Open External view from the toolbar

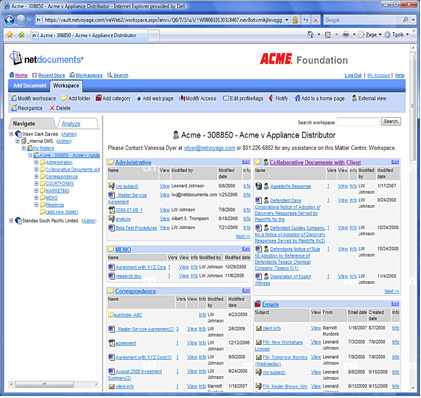[369, 98]
